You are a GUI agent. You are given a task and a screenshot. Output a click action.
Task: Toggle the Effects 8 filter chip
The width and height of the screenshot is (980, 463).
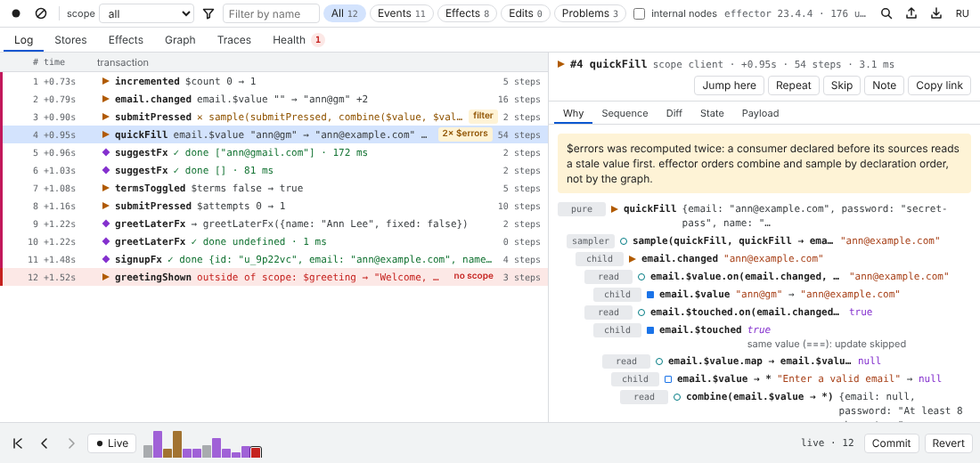point(467,13)
